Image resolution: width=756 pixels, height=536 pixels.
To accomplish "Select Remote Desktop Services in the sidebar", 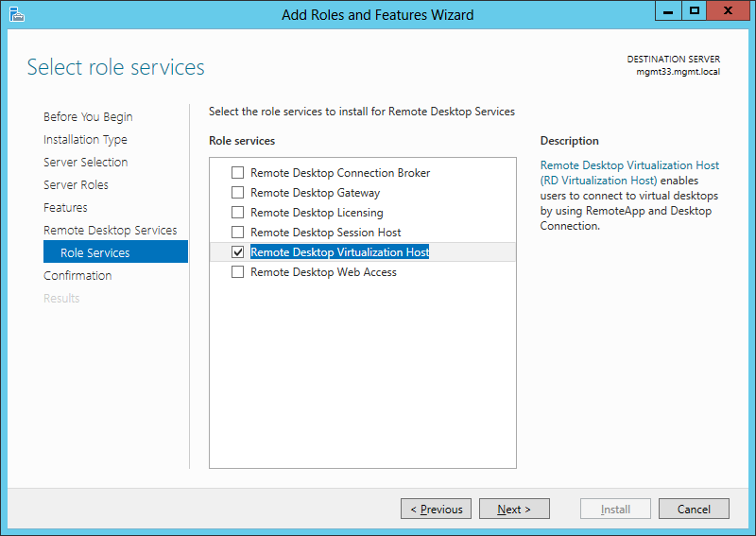I will pyautogui.click(x=110, y=230).
